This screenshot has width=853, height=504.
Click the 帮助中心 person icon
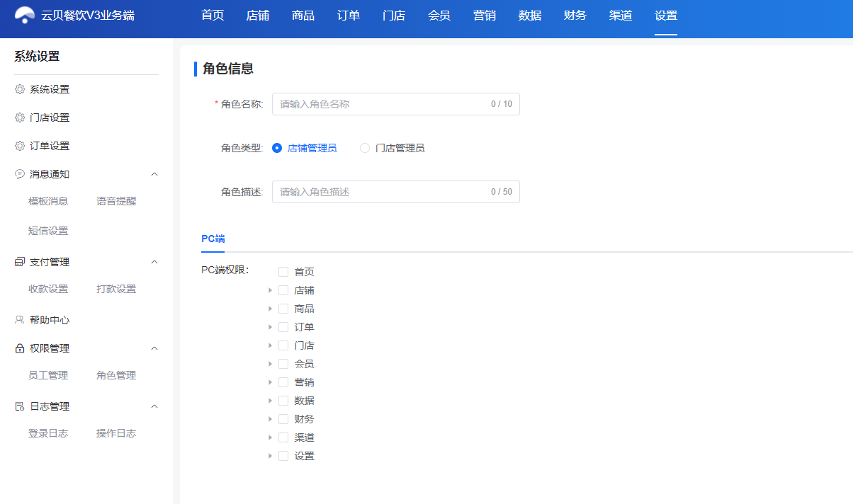point(20,320)
